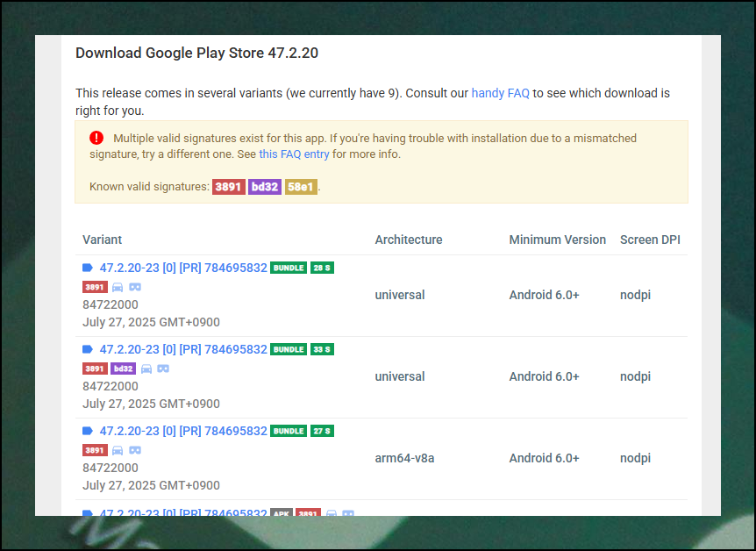756x551 pixels.
Task: Click 3891 signature badge in 33 S row
Action: (95, 369)
